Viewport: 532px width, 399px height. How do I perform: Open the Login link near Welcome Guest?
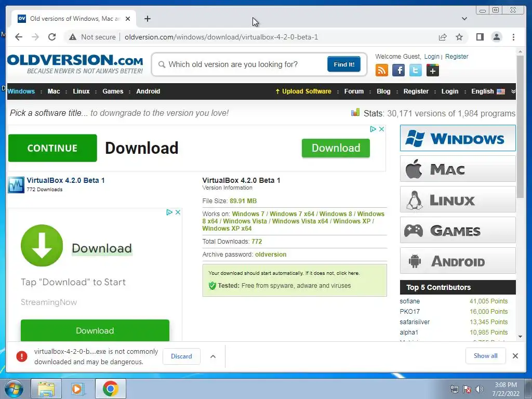pos(432,57)
